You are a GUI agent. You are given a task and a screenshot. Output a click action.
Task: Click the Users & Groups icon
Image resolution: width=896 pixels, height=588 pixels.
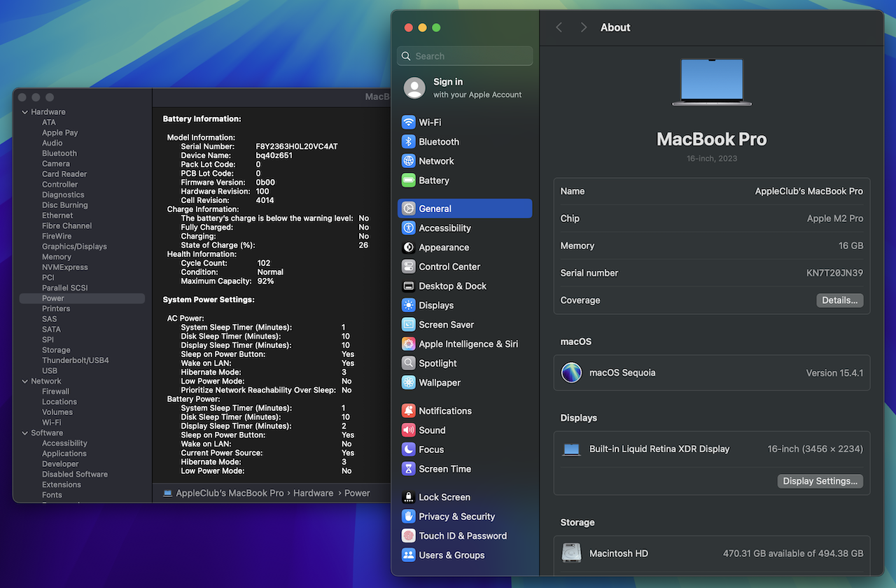coord(409,555)
